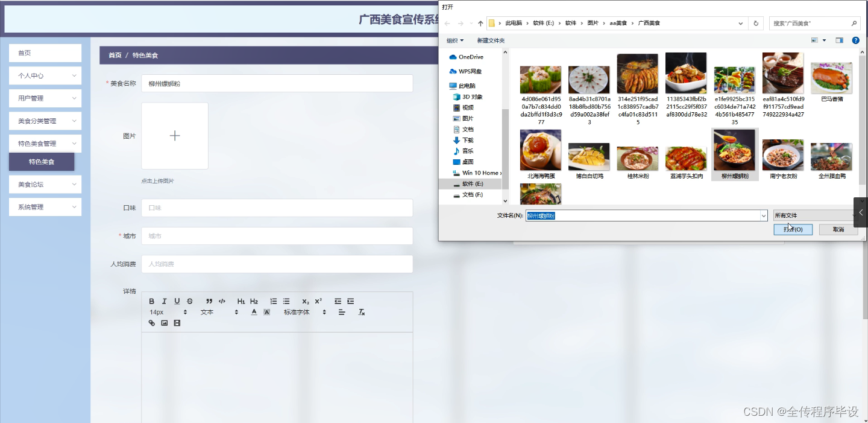Click the 打开(O) button to open file
The width and height of the screenshot is (868, 423).
pyautogui.click(x=792, y=229)
